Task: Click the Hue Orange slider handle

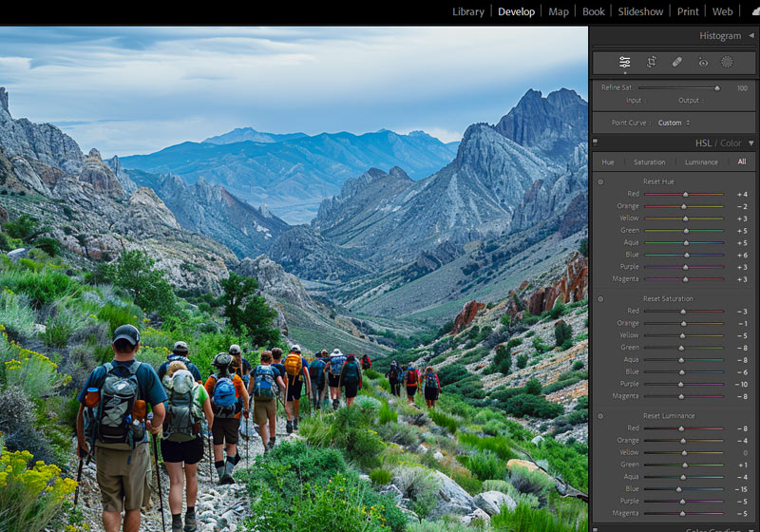Action: 683,206
